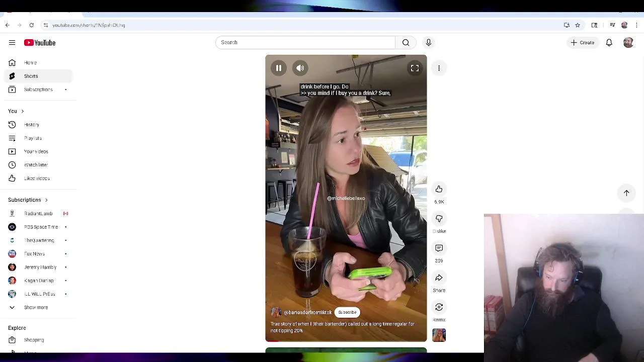Click the Short's description text
644x362 pixels.
342,327
